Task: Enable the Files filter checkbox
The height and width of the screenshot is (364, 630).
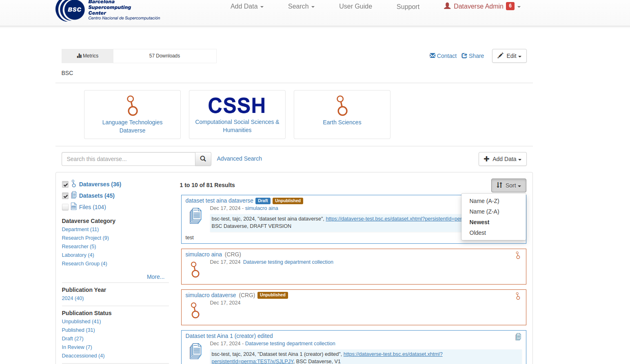Action: [65, 207]
